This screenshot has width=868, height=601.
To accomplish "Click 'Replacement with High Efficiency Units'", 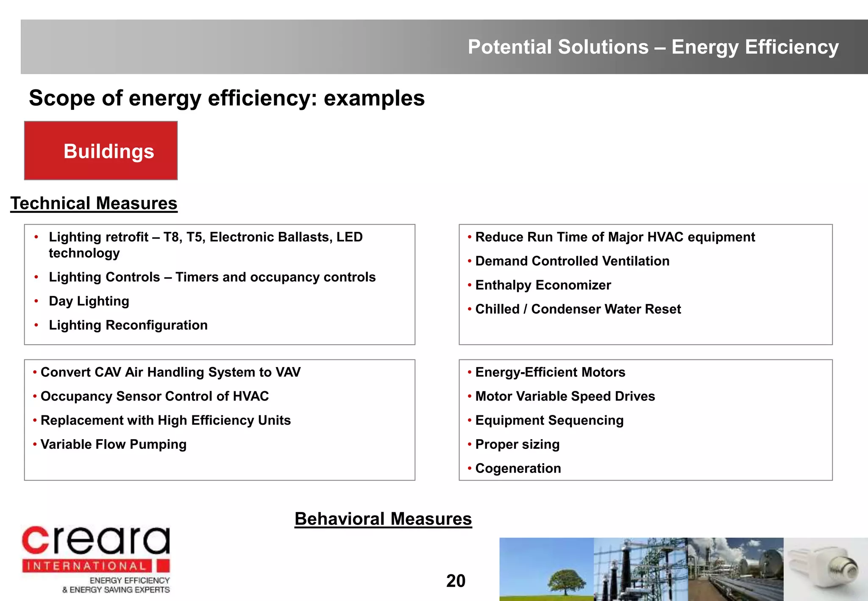I will 166,420.
